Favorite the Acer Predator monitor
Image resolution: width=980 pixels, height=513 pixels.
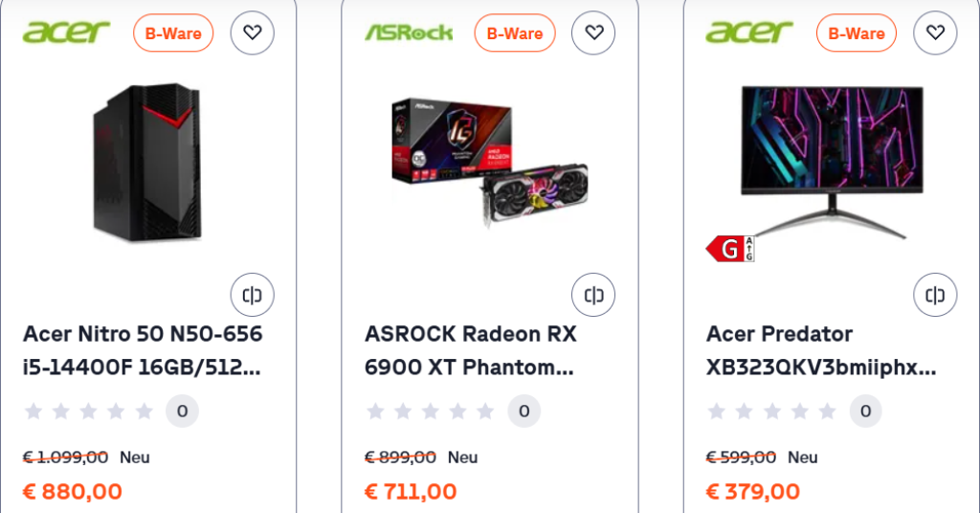pyautogui.click(x=935, y=33)
